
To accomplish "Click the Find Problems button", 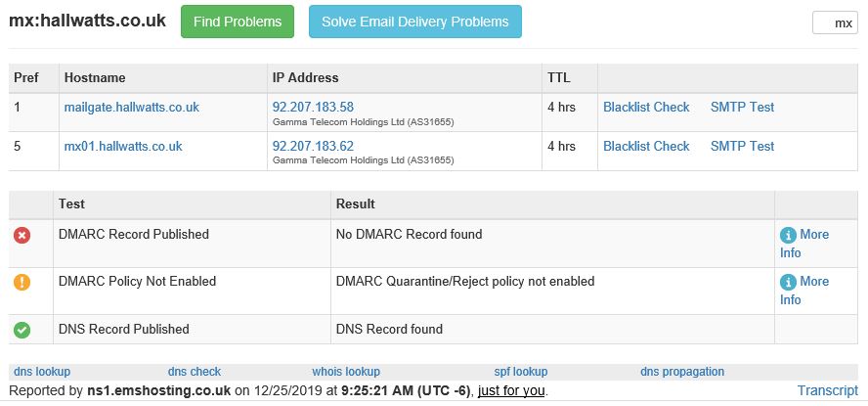I will pos(238,22).
